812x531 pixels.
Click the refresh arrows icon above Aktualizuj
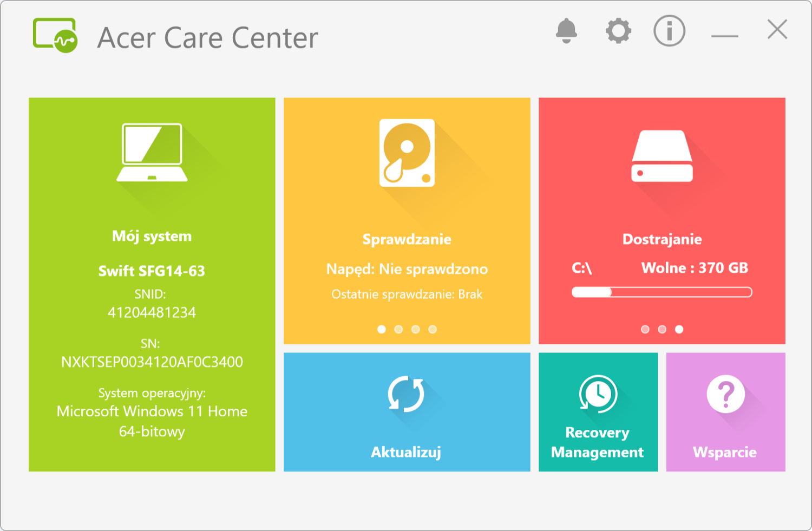(406, 395)
